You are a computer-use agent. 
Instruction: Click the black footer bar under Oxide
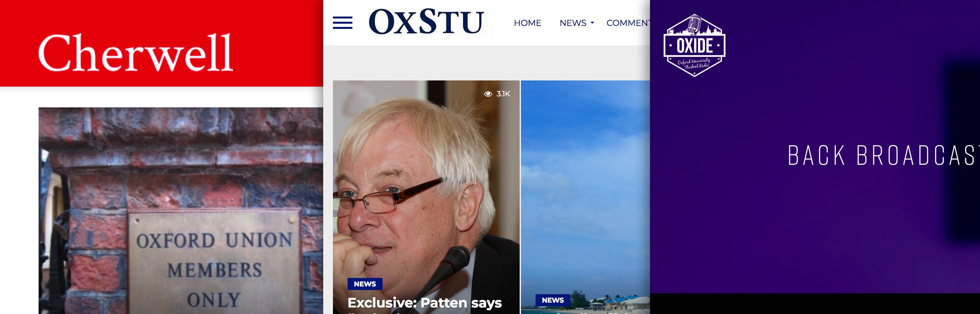pos(815,303)
